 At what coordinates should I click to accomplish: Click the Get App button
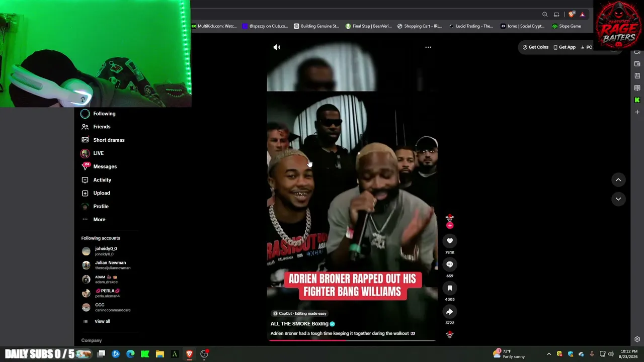(565, 47)
